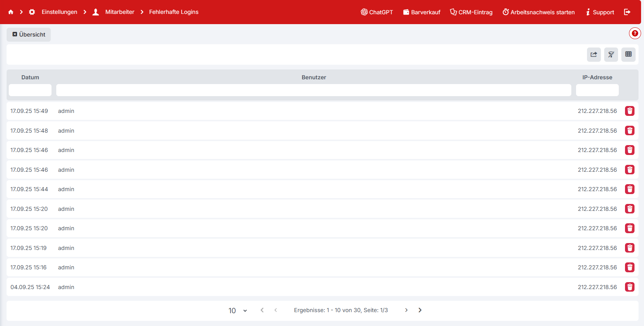Image resolution: width=644 pixels, height=326 pixels.
Task: Open the ChatGPT link in header
Action: tap(377, 12)
